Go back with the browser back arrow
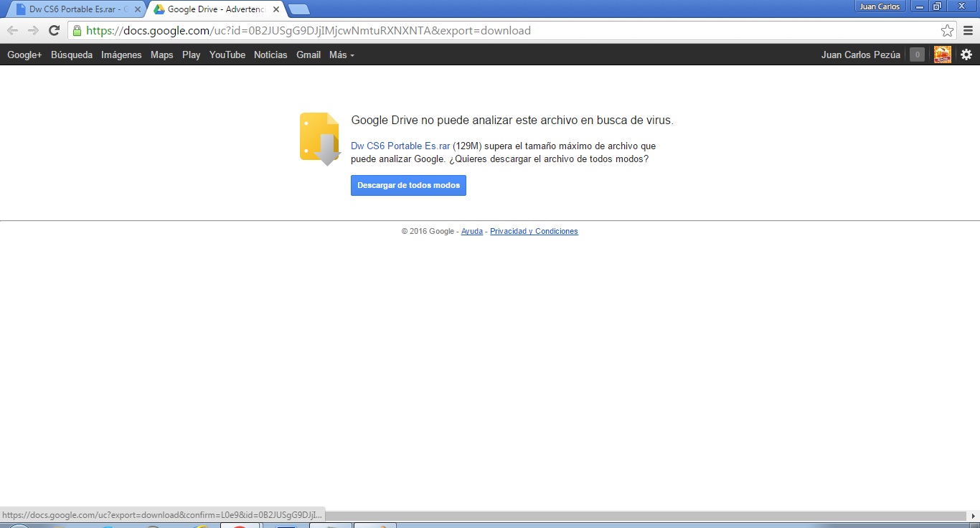980x528 pixels. coord(12,30)
